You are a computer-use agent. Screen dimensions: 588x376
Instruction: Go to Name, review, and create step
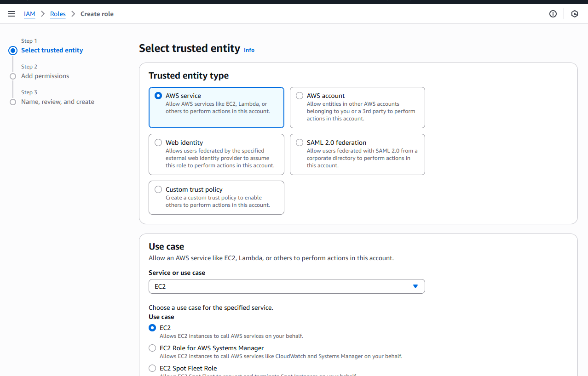coord(58,102)
